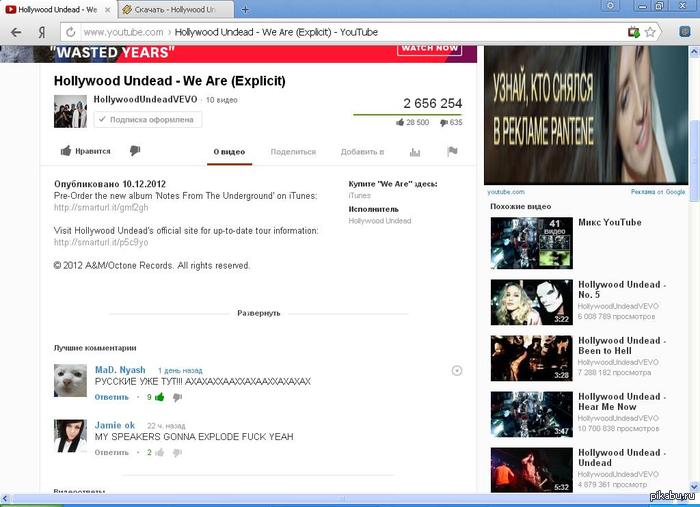Image resolution: width=700 pixels, height=507 pixels.
Task: Open the Pantene advertisement banner
Action: 586,115
